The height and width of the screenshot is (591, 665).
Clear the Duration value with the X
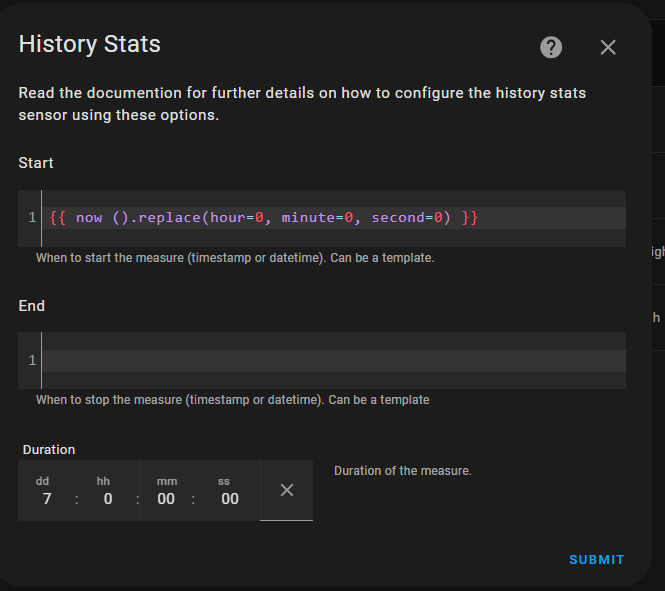(286, 490)
